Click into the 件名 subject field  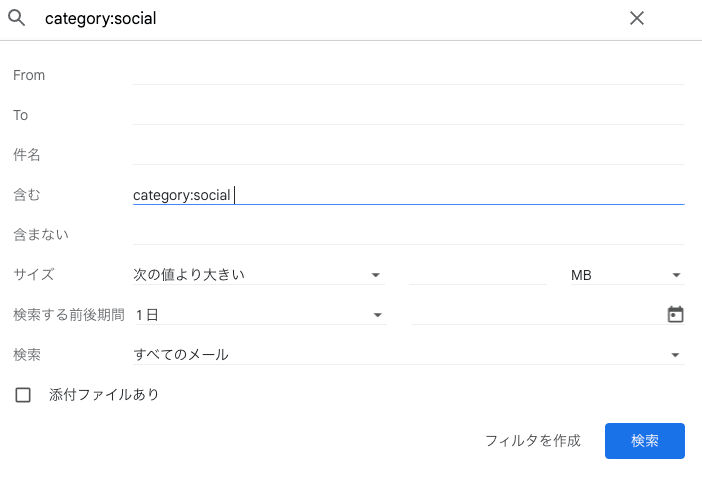tap(408, 154)
